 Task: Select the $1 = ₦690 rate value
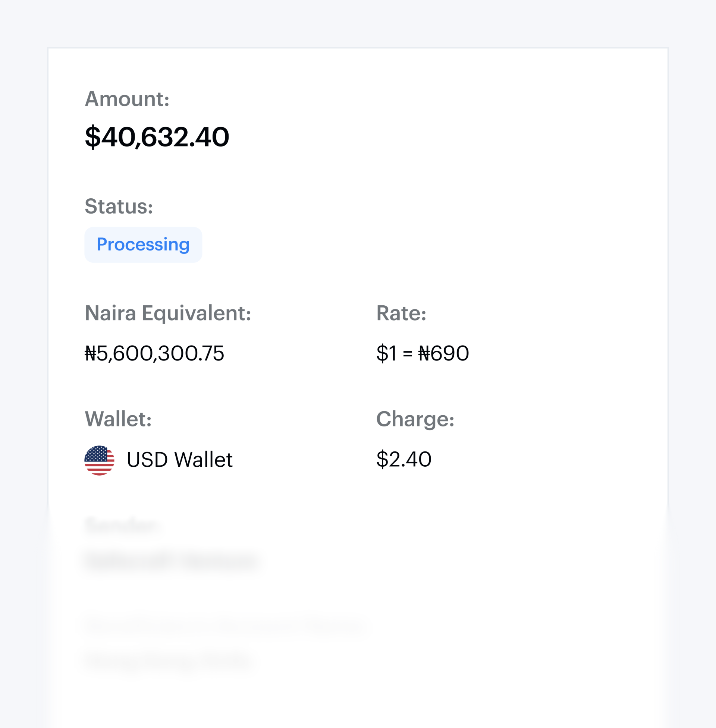[423, 353]
